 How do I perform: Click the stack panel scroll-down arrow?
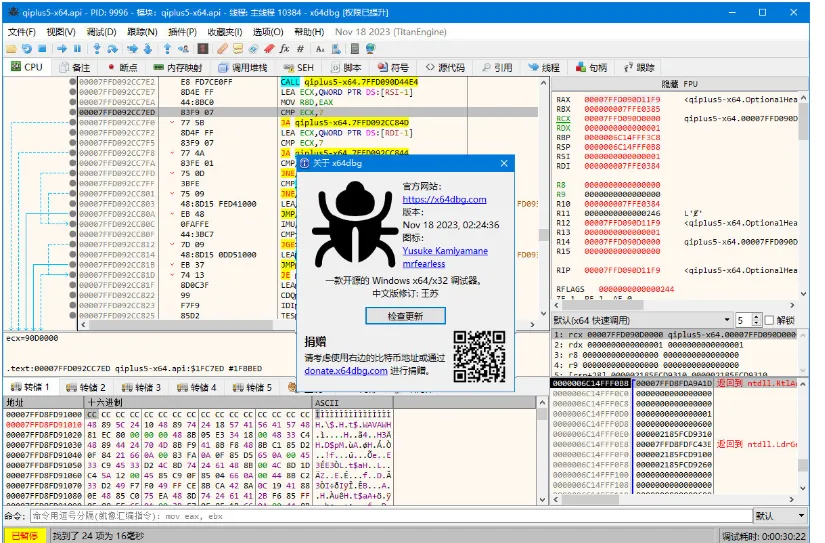pos(803,489)
